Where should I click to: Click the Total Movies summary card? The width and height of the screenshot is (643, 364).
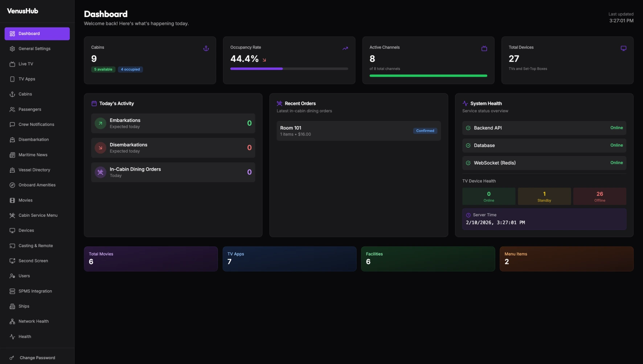[150, 258]
